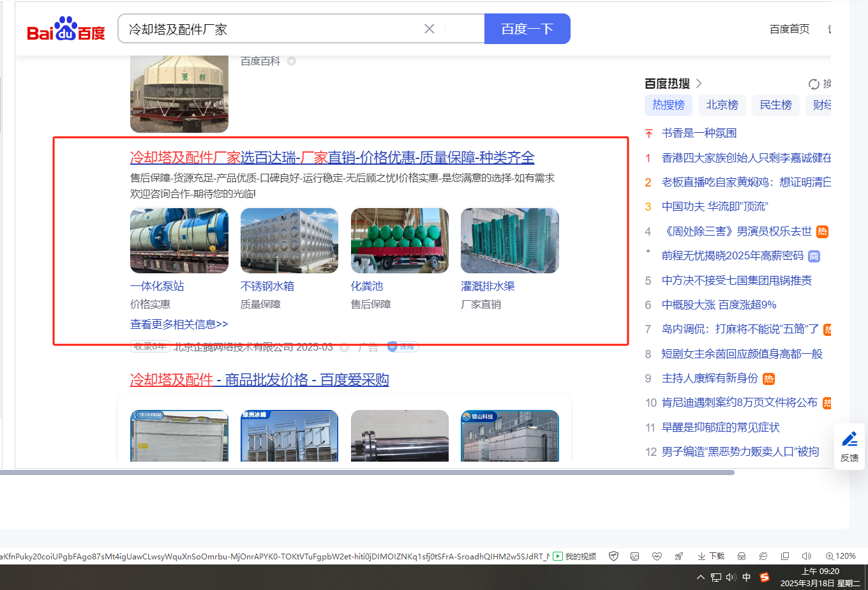Image resolution: width=868 pixels, height=590 pixels.
Task: Click the Sogou input method tray icon
Action: pyautogui.click(x=764, y=577)
